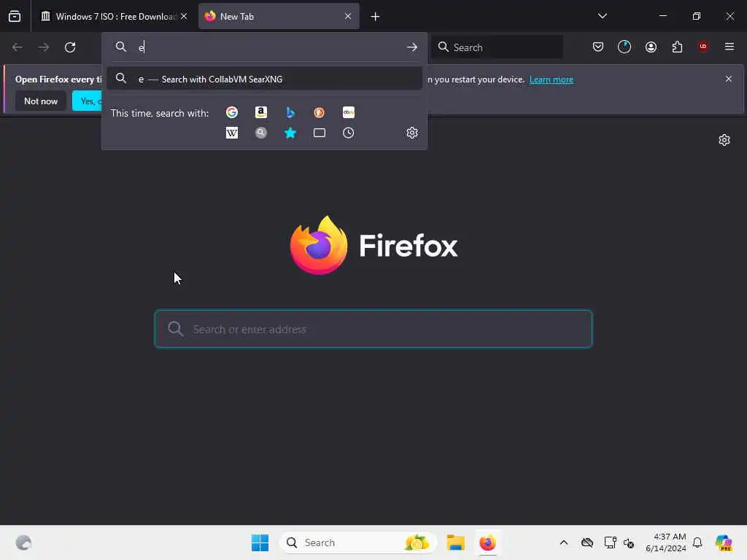Open the Firefox account icon
The width and height of the screenshot is (747, 560).
pyautogui.click(x=651, y=47)
